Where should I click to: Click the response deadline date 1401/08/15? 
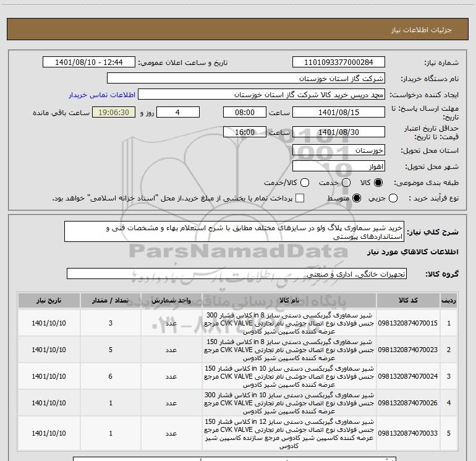[339, 112]
